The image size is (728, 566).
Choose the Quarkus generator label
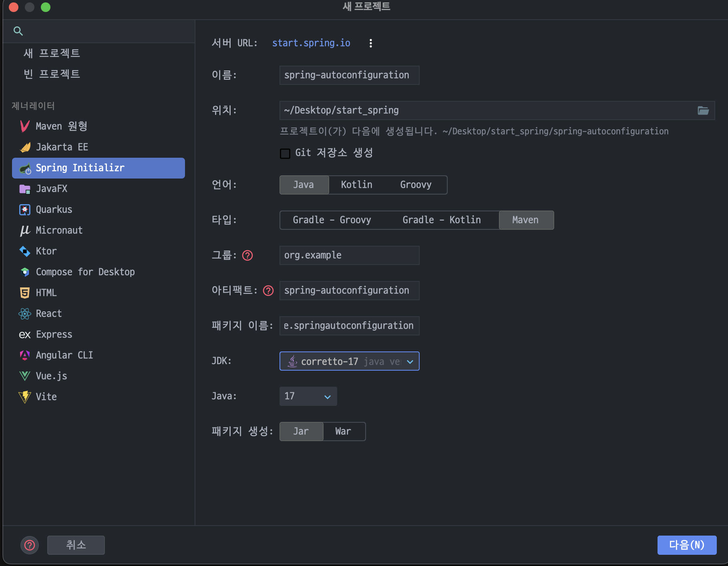(x=54, y=210)
